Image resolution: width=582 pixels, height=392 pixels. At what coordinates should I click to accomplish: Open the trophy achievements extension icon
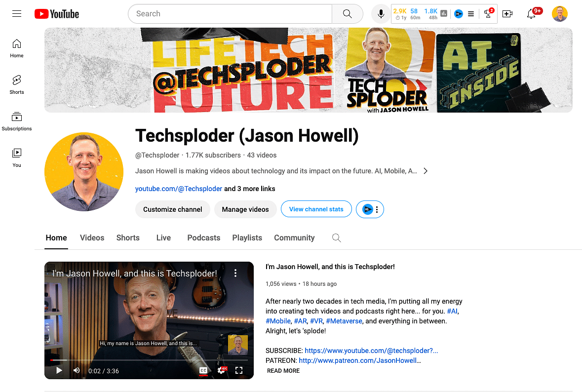pyautogui.click(x=488, y=14)
